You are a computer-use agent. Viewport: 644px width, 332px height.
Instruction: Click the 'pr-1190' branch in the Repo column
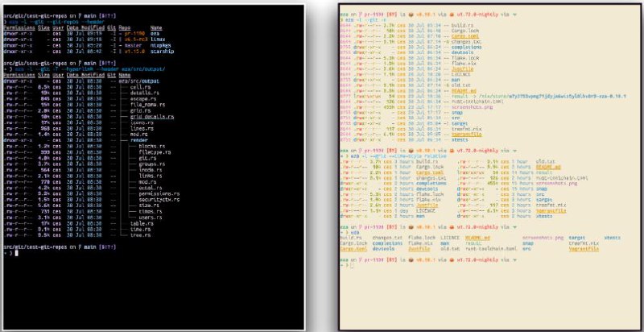(x=134, y=34)
